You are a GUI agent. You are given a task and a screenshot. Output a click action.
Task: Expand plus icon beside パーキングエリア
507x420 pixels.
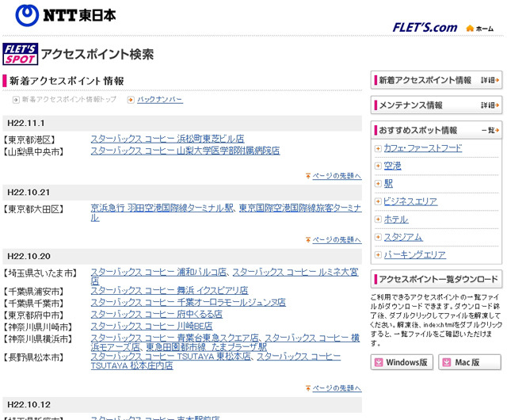coord(378,255)
